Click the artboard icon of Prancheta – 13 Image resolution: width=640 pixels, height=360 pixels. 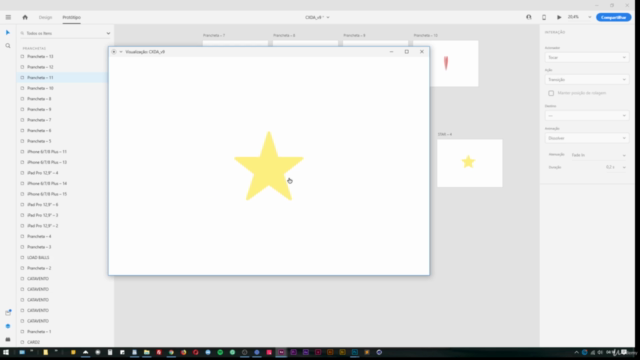22,56
